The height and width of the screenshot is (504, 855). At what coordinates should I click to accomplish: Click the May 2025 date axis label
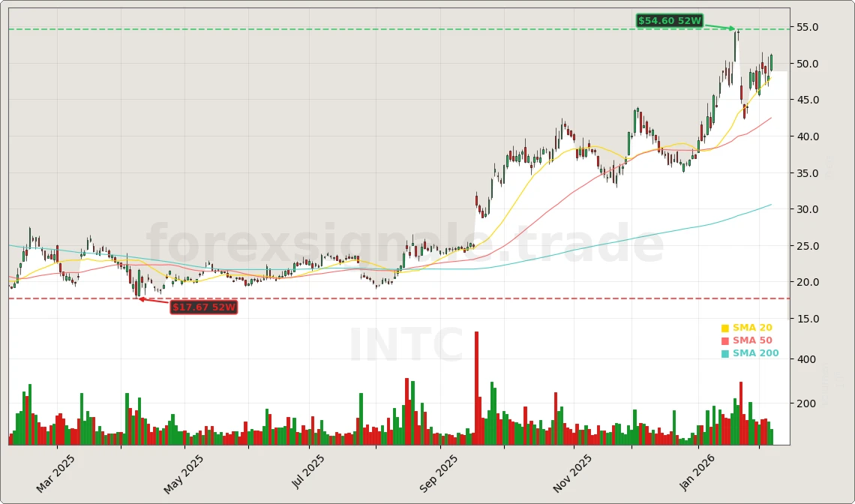[184, 473]
